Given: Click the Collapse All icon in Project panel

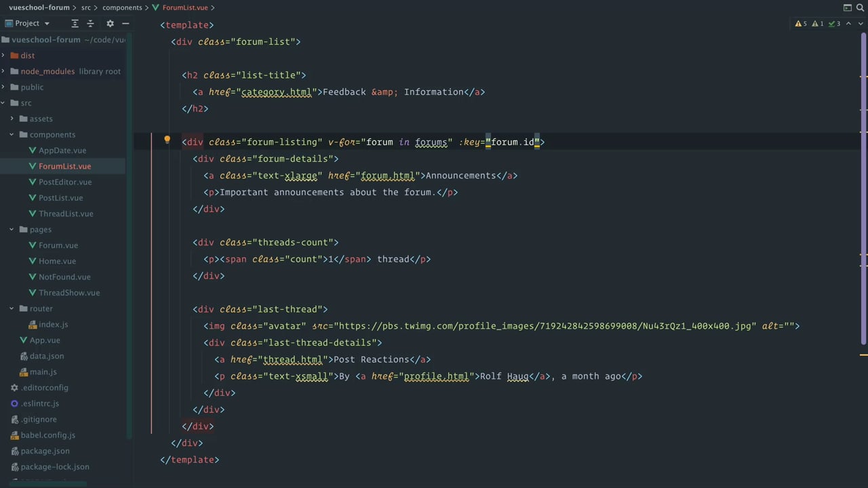Looking at the screenshot, I should pos(90,23).
